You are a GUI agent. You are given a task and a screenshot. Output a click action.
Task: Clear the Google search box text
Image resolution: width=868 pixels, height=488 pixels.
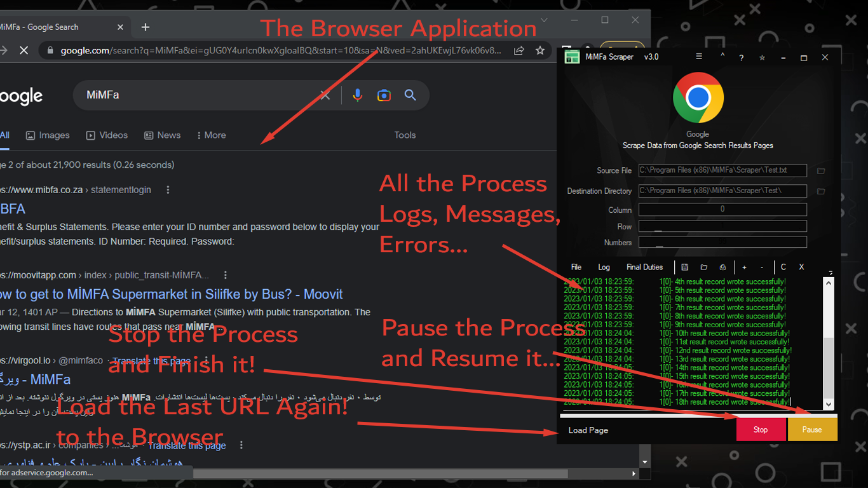(325, 95)
